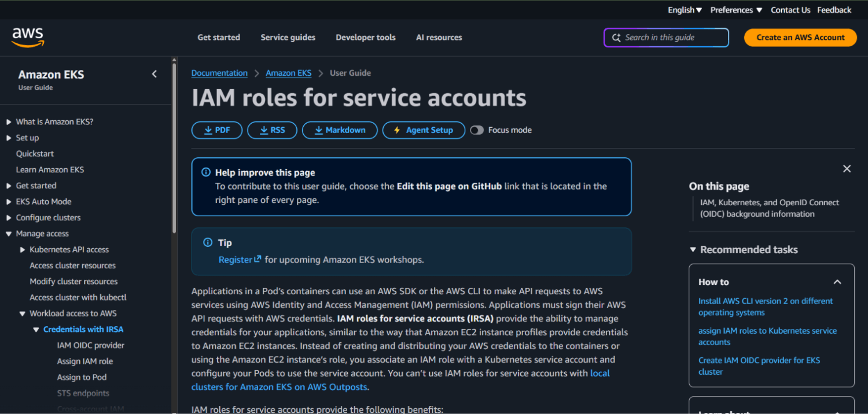Toggle Focus mode switch
This screenshot has width=868, height=414.
pyautogui.click(x=477, y=130)
